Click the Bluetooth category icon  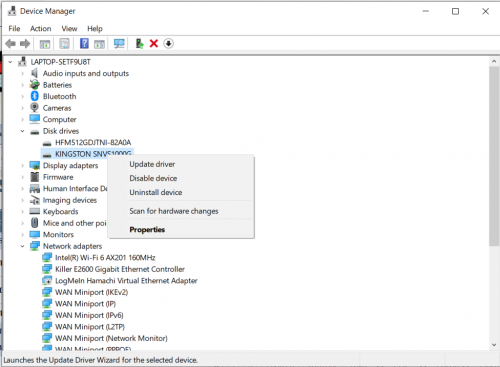(35, 96)
